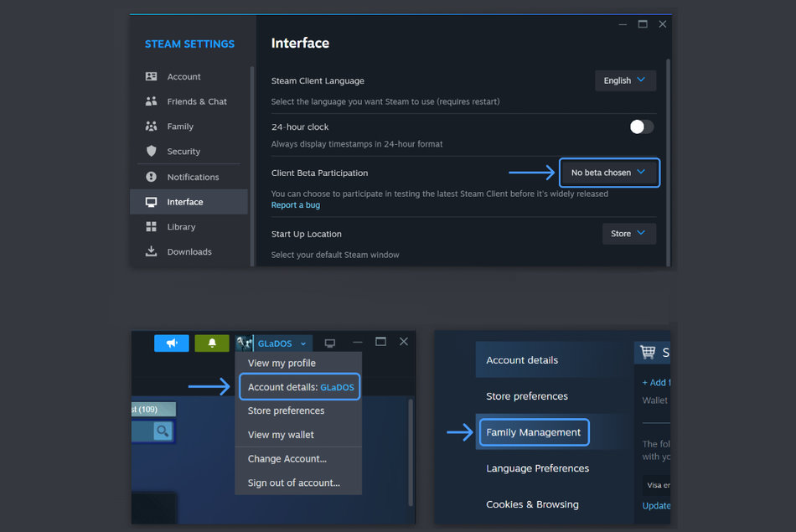Select Sign out of account... menu item

tap(298, 483)
